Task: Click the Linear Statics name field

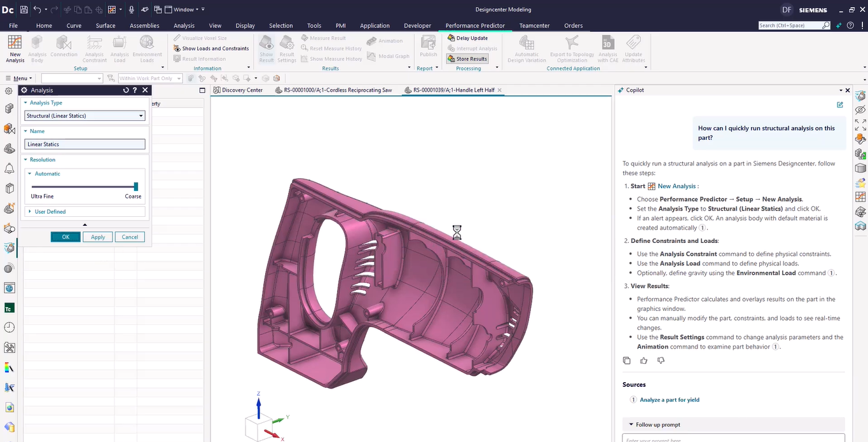Action: pos(85,144)
